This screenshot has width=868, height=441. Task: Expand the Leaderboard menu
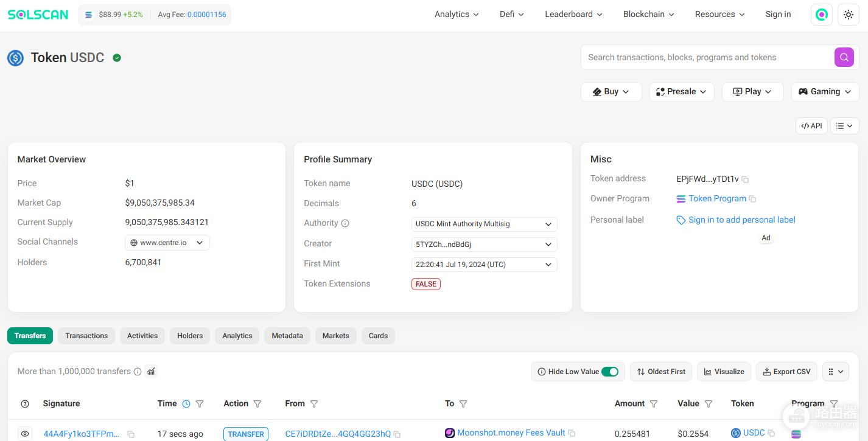[573, 15]
